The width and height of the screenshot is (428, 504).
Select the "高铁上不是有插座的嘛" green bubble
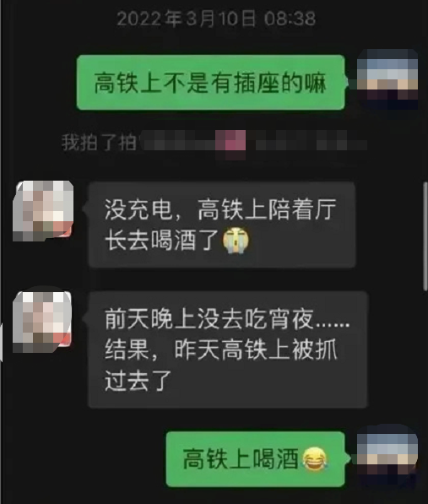tap(211, 82)
